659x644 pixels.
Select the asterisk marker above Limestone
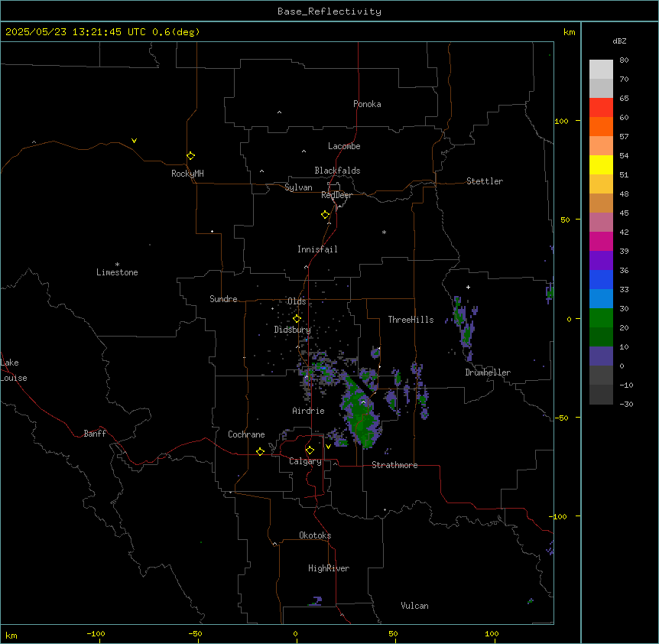point(117,265)
